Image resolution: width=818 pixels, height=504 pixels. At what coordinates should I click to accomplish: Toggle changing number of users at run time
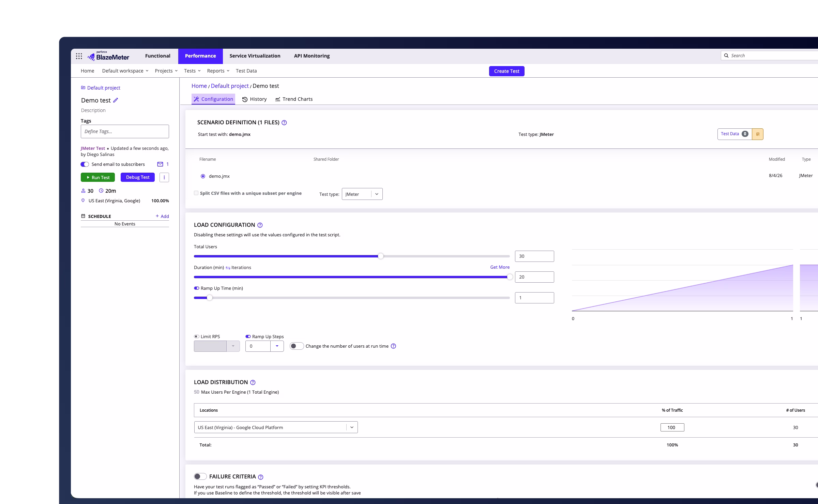pos(297,346)
